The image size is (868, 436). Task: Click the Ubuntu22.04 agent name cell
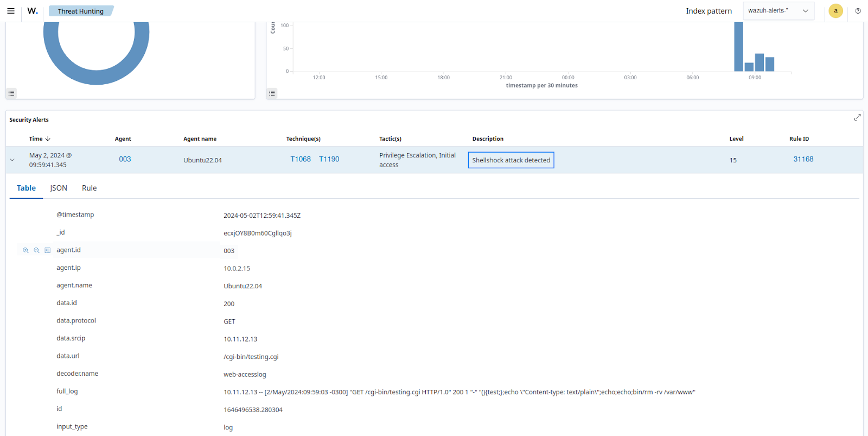click(202, 160)
